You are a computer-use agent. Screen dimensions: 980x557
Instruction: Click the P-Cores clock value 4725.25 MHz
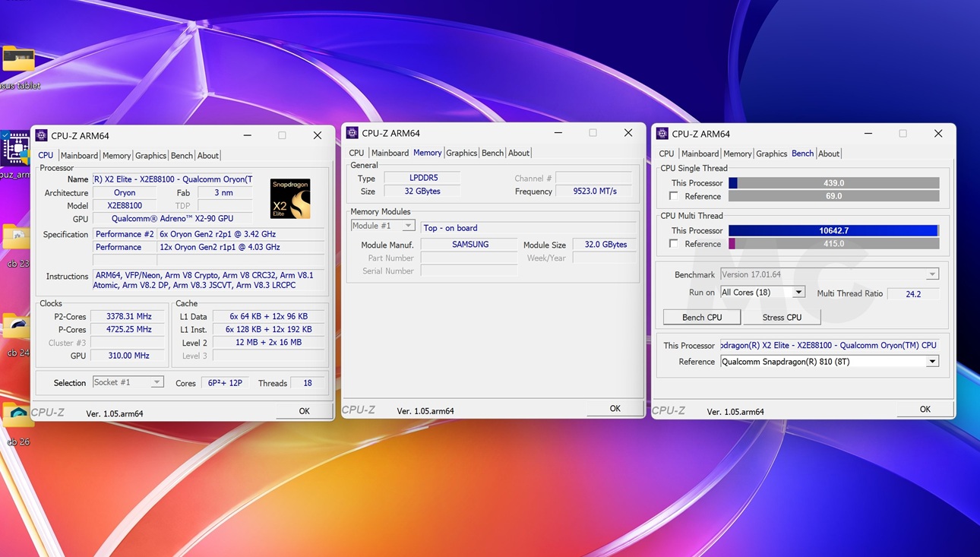click(128, 329)
